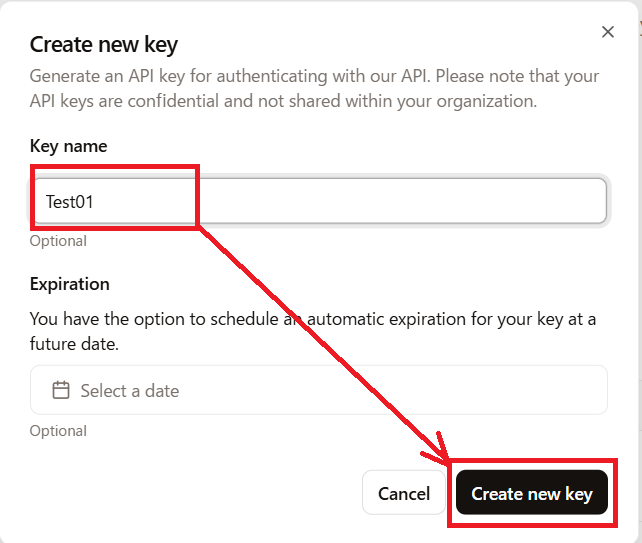Click the Create new key button

[532, 493]
